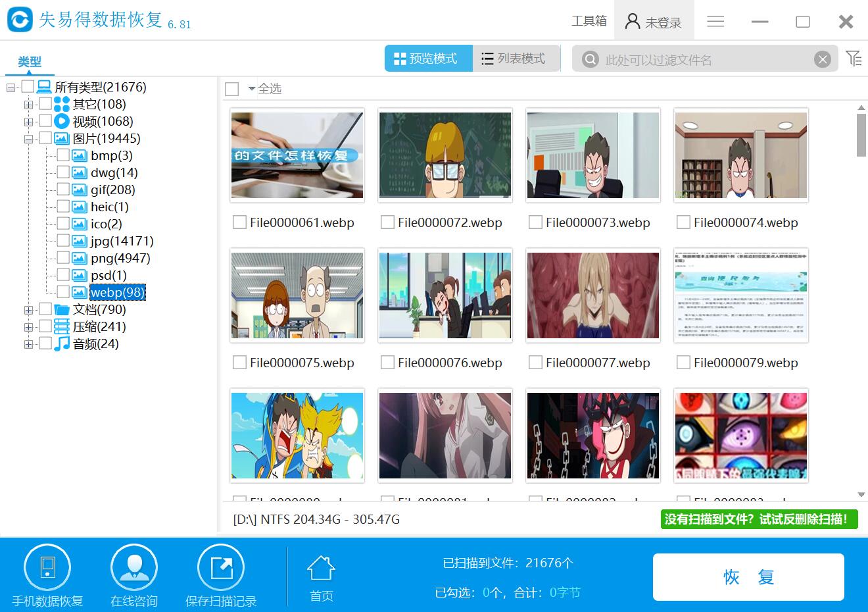Check the webp(98) tree checkbox
Image resolution: width=868 pixels, height=612 pixels.
[63, 292]
